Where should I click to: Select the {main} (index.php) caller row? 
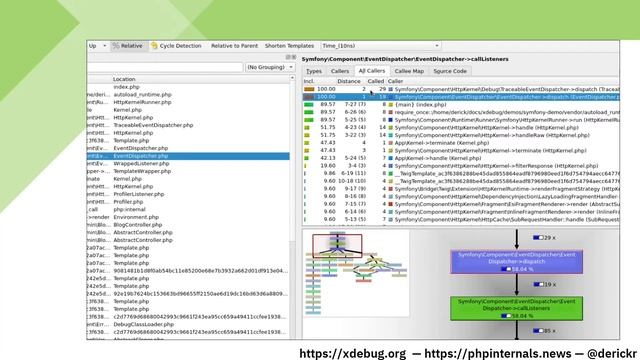click(x=461, y=104)
